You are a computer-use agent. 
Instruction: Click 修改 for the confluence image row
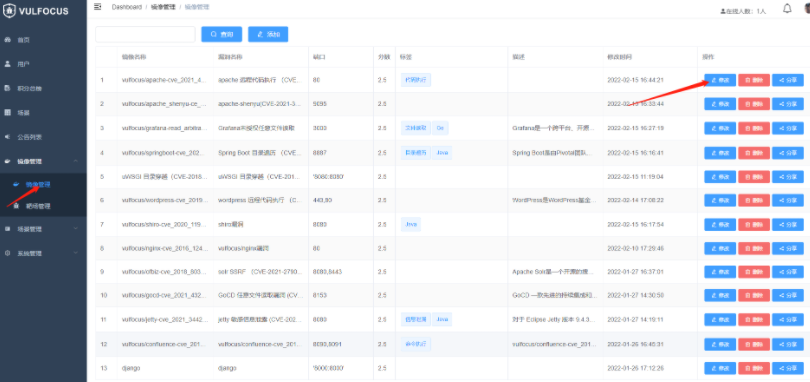coord(720,344)
